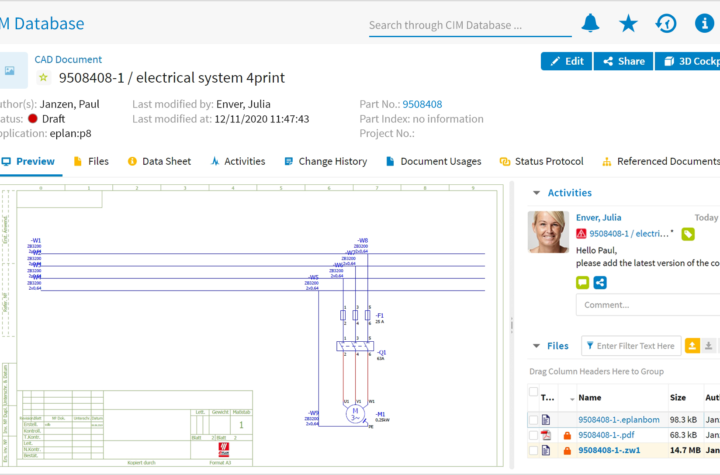Click the lock icon in 9508408-1-.zw1 row

(567, 451)
